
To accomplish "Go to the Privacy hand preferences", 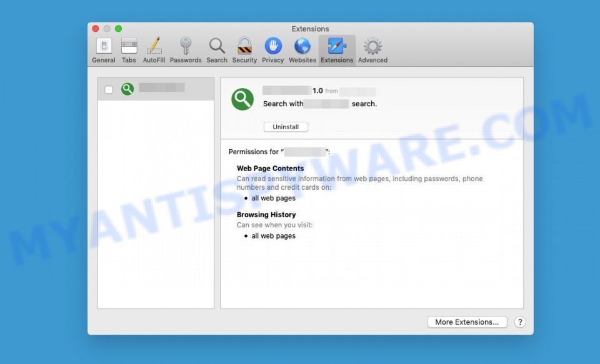I will (x=273, y=51).
